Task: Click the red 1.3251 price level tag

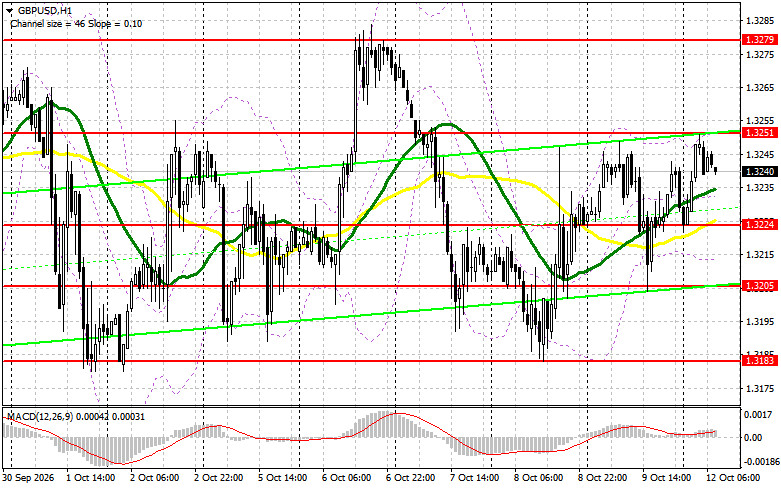Action: [760, 132]
